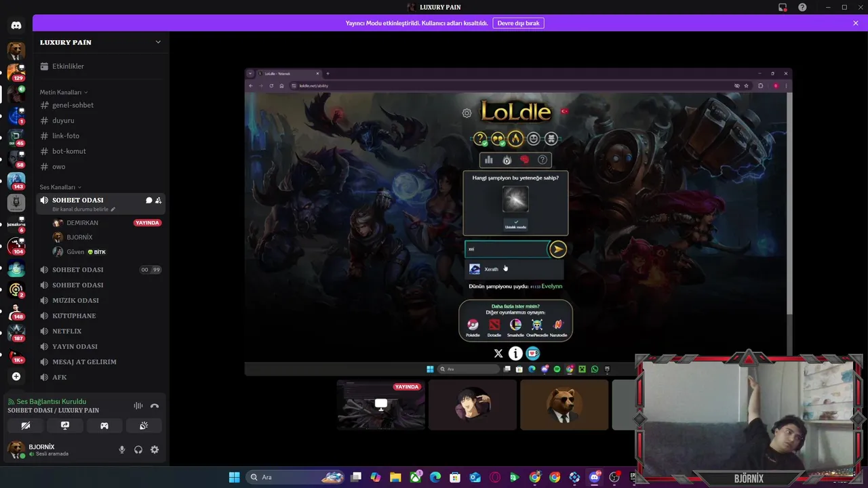Viewport: 868px width, 488px height.
Task: Collapse Ses Kanalları category
Action: pyautogui.click(x=60, y=187)
